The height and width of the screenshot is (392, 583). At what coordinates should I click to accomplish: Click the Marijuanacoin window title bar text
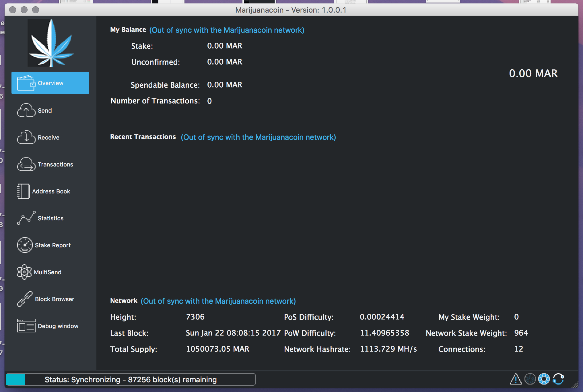[291, 10]
